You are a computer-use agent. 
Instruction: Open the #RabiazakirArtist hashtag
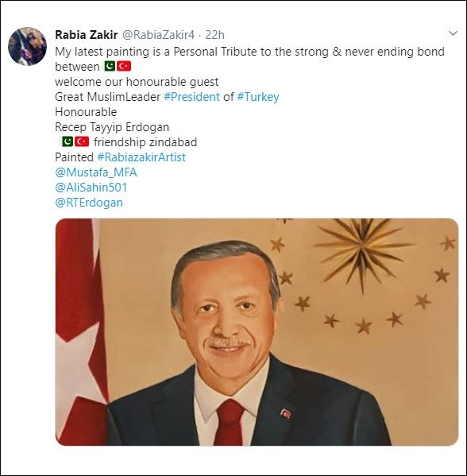coord(141,157)
